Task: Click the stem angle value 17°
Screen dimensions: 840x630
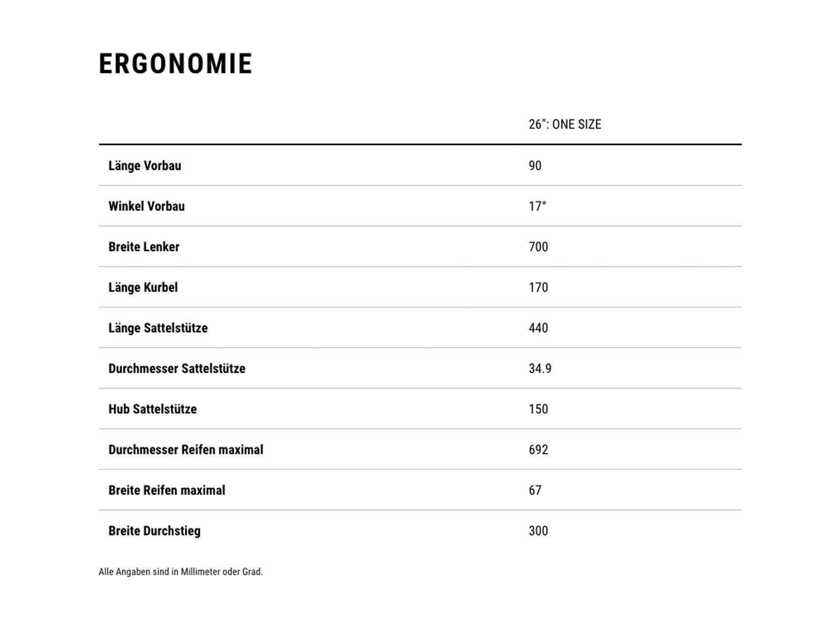Action: [x=537, y=206]
